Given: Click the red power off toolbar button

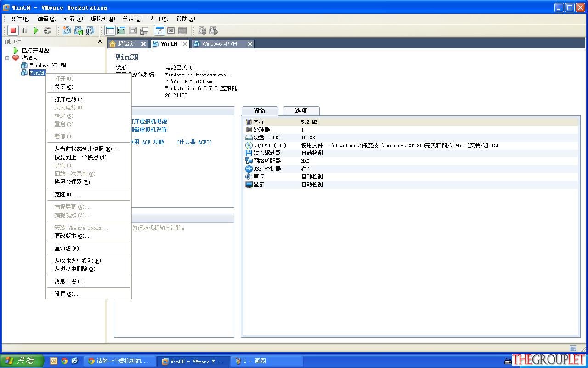Looking at the screenshot, I should coord(13,30).
